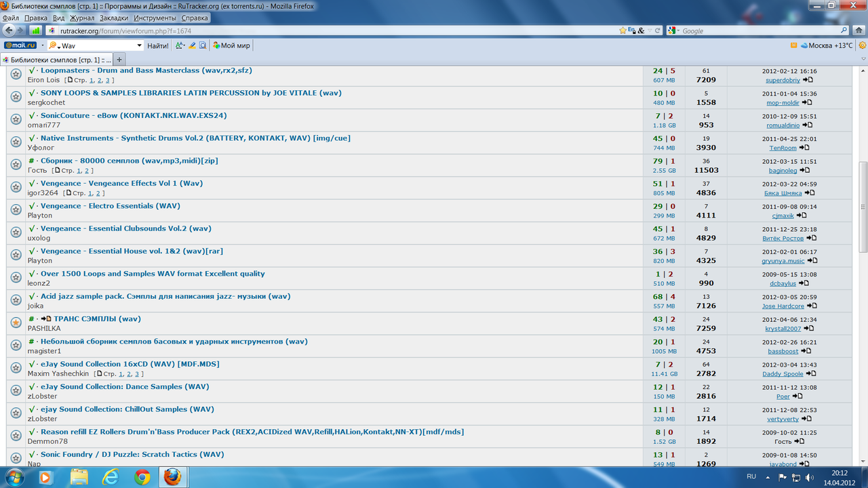Screen dimensions: 868x488
Task: Open the Москва +13°C weather widget
Action: [x=827, y=45]
